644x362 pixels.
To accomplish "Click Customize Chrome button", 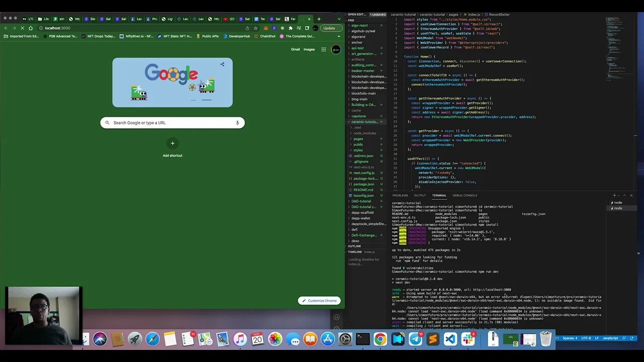I will coord(319,301).
